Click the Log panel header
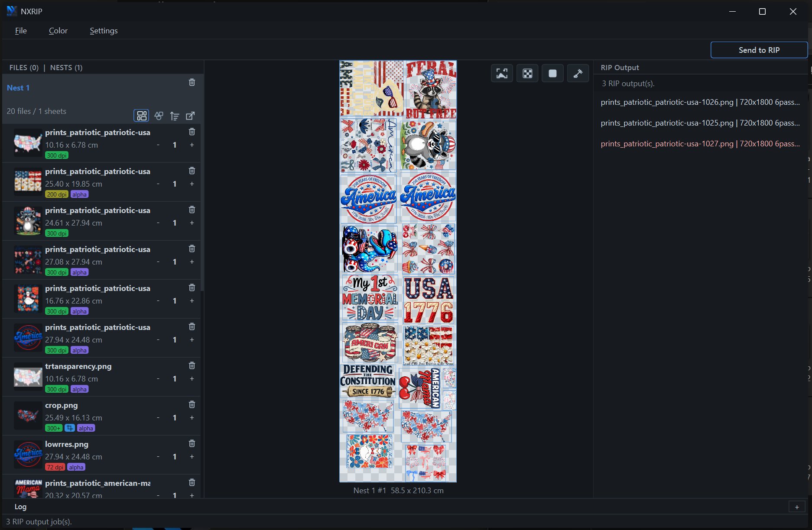This screenshot has height=530, width=812. (20, 507)
